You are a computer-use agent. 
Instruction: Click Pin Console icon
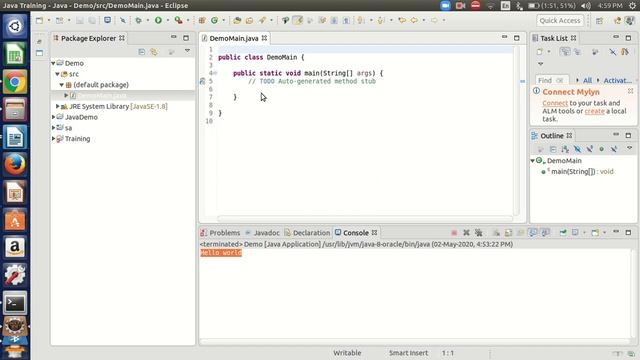(x=563, y=233)
